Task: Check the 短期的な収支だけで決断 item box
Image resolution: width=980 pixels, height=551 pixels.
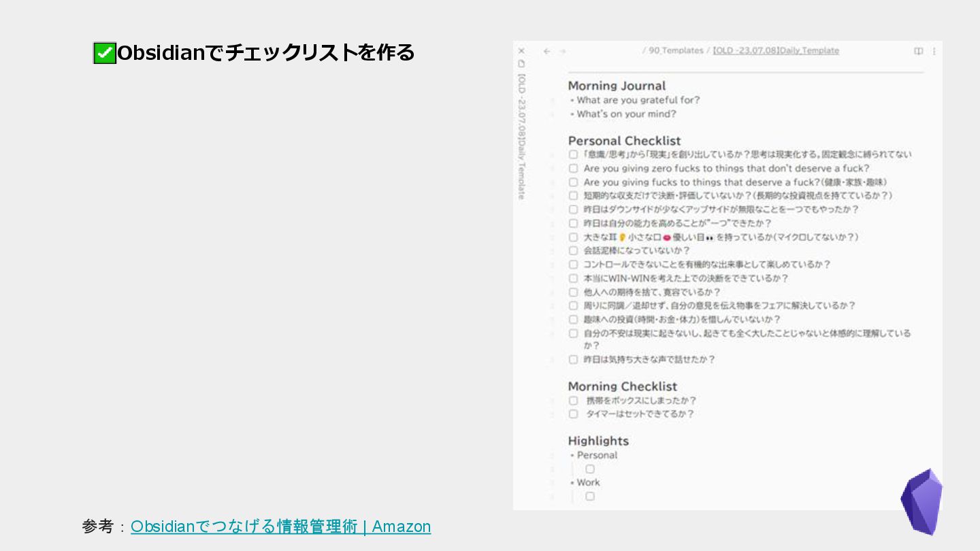Action: coord(573,196)
